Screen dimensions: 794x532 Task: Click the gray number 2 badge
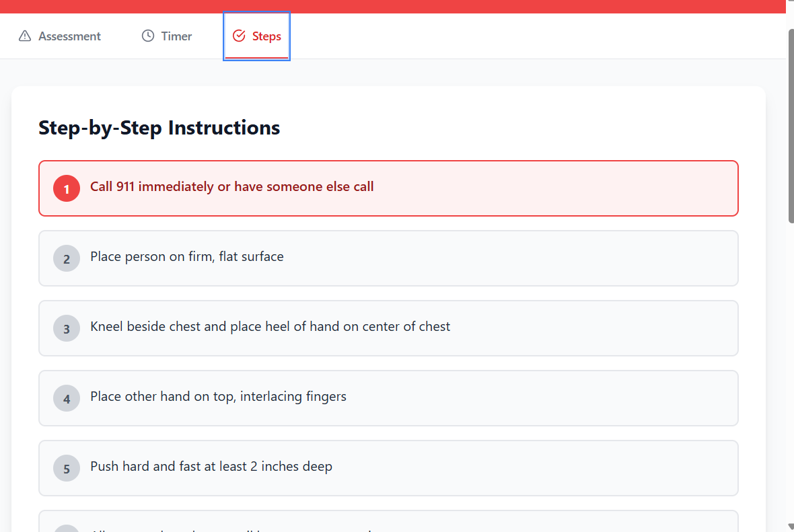(x=67, y=258)
